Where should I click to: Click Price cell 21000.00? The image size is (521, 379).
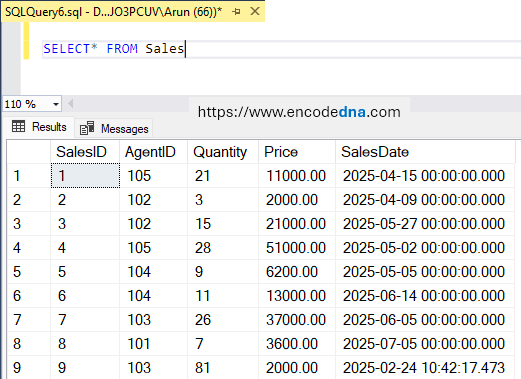(x=297, y=224)
